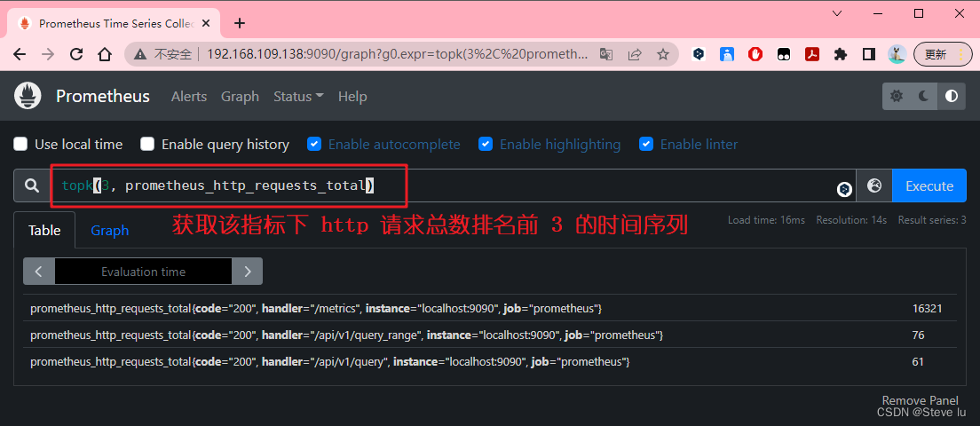Click the Prometheus flame logo
This screenshot has height=426, width=980.
pos(28,96)
